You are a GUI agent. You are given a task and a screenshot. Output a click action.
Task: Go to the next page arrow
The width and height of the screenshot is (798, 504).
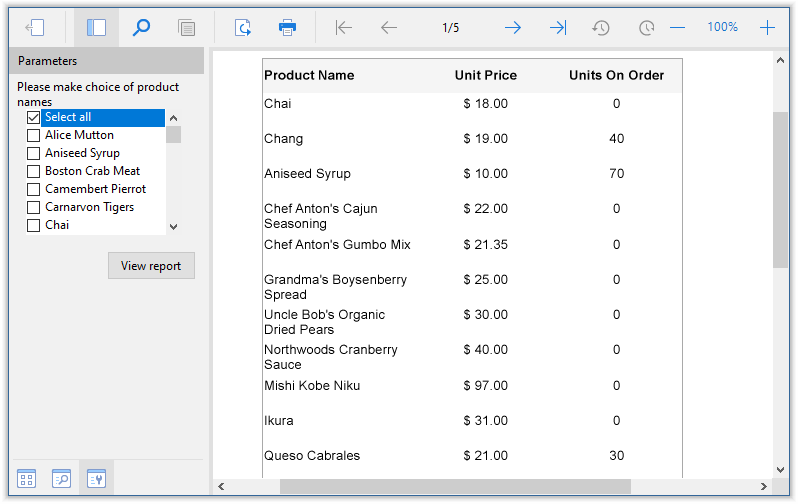512,27
